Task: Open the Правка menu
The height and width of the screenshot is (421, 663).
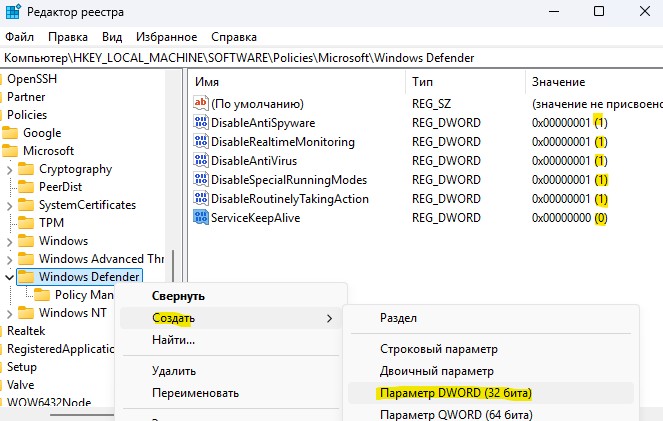Action: click(x=68, y=37)
